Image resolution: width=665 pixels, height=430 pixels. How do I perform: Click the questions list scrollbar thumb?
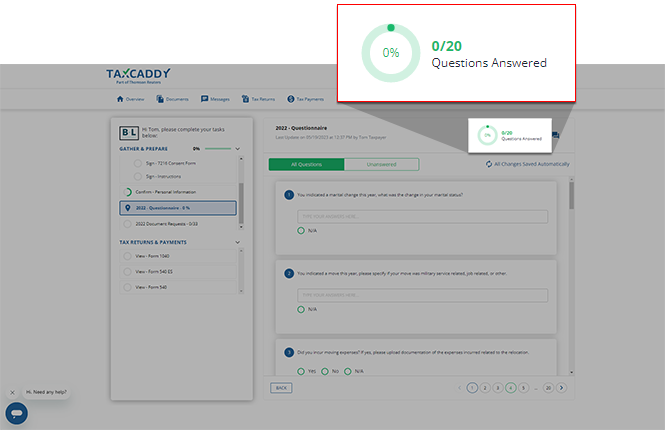(x=571, y=195)
